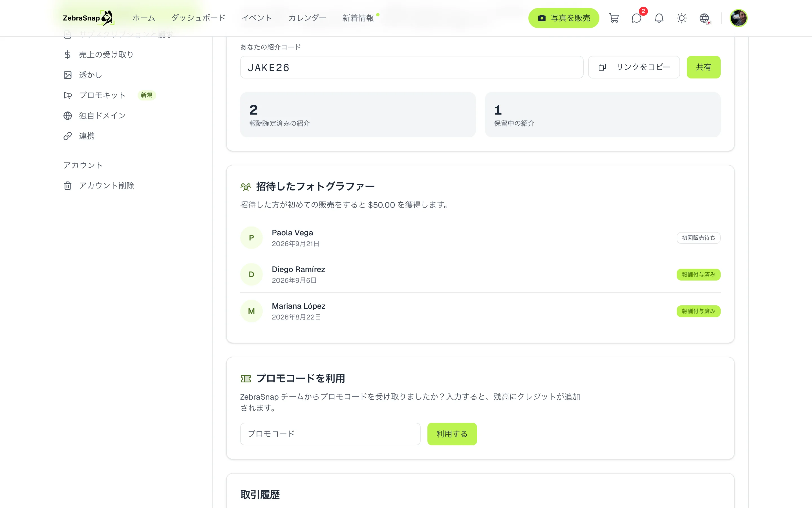Open the 新着情報 menu item
812x508 pixels.
[358, 18]
